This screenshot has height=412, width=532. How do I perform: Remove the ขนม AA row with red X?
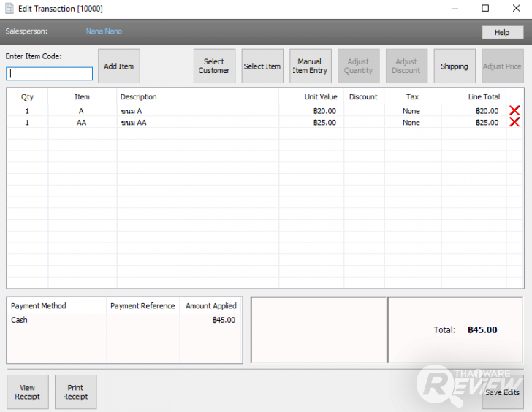click(514, 122)
